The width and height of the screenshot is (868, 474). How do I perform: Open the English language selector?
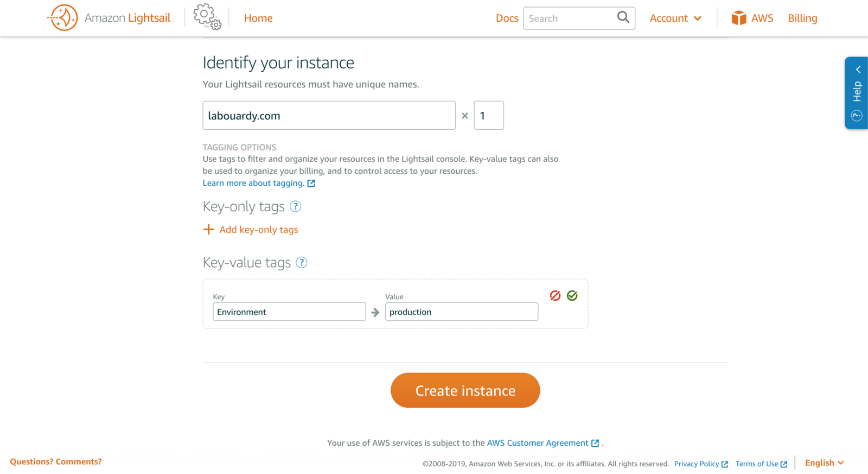[x=824, y=463]
